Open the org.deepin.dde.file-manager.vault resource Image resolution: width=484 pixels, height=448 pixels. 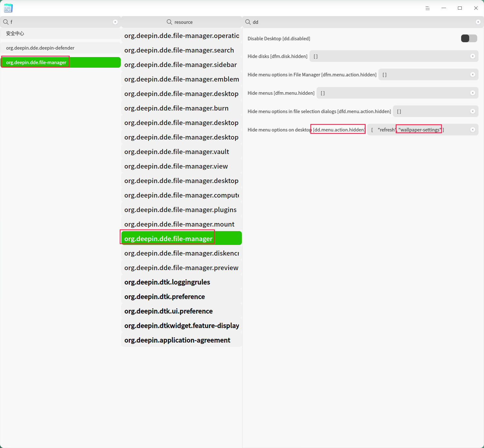(182, 151)
